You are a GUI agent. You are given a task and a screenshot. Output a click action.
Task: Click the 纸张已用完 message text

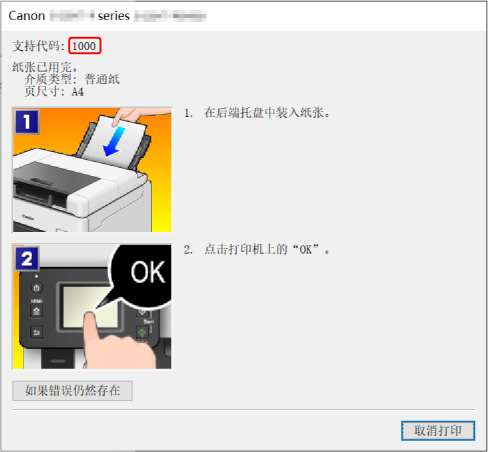(x=45, y=67)
